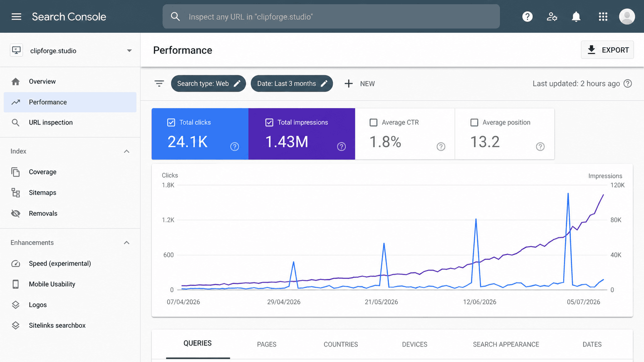644x362 pixels.
Task: Edit Search type filter pencil icon
Action: [237, 83]
